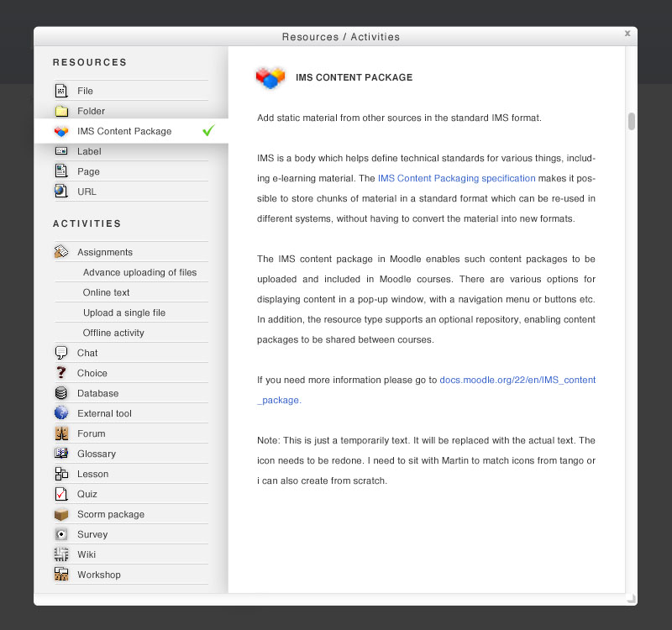Click the Database icon

pos(61,392)
